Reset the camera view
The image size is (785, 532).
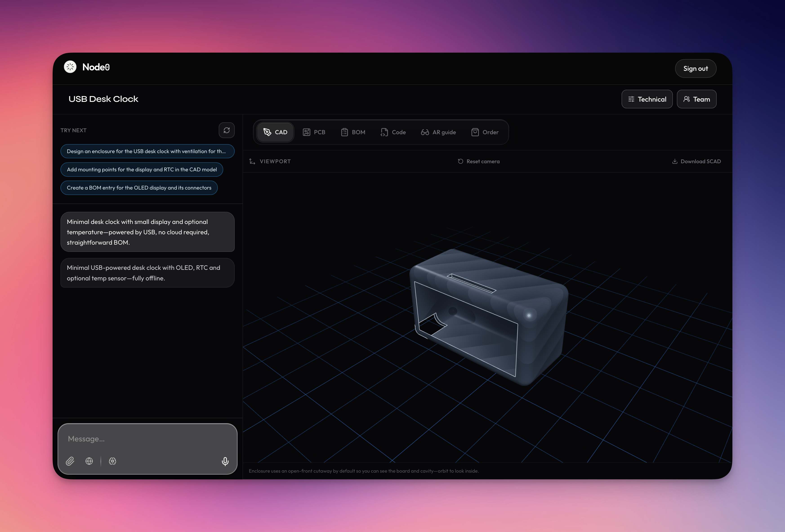479,161
